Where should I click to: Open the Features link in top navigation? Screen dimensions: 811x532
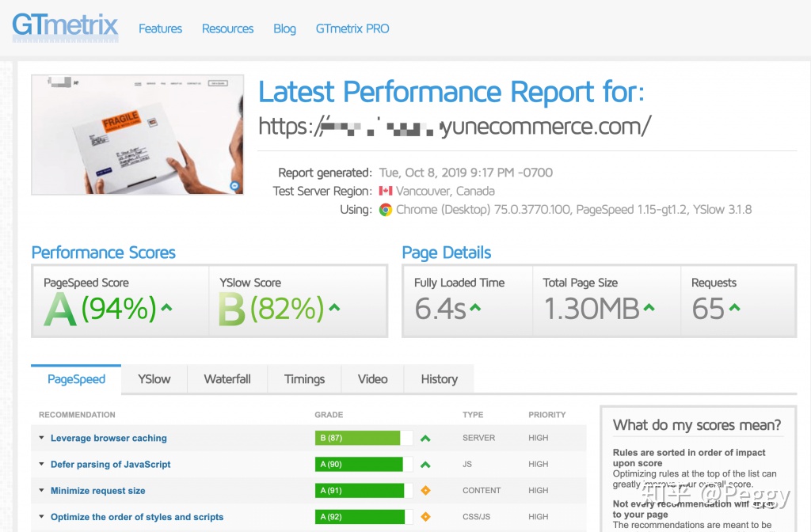click(160, 28)
